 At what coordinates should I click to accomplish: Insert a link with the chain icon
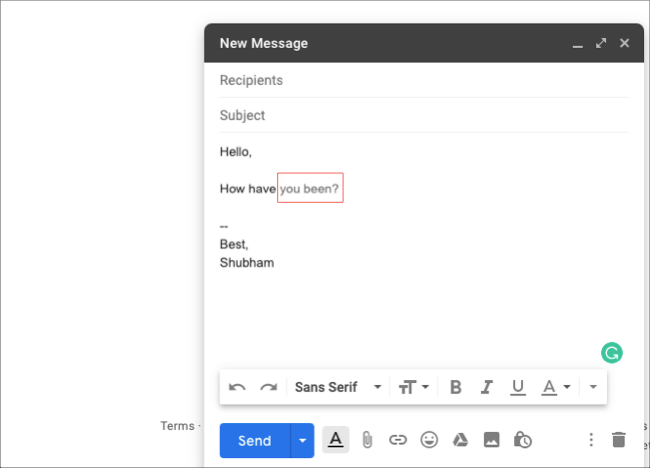point(398,440)
